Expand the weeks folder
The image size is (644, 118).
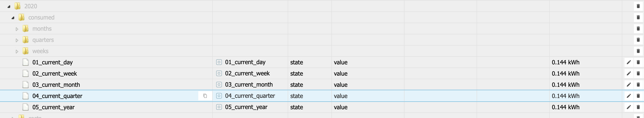17,52
